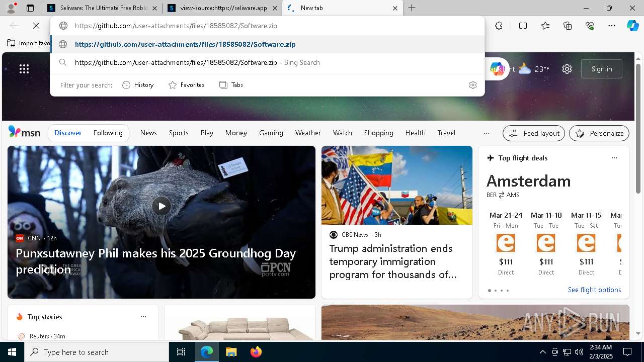Toggle split screen view icon
The width and height of the screenshot is (644, 362).
point(523,26)
